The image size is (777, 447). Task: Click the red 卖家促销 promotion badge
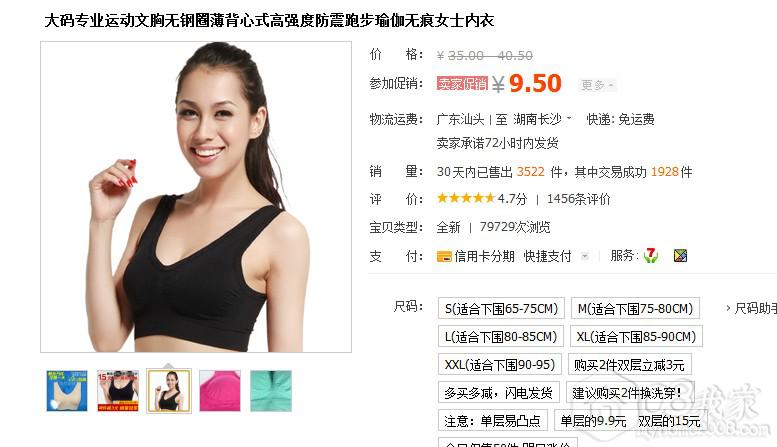coord(462,84)
